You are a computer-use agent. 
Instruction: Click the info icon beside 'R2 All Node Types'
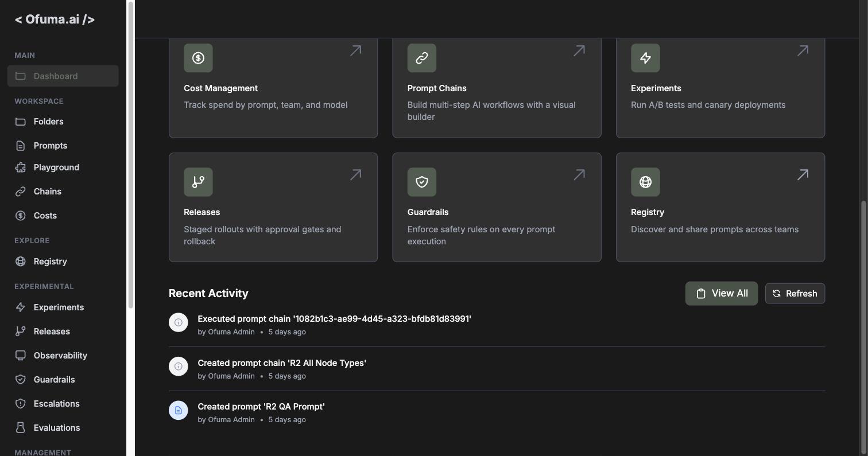tap(179, 367)
